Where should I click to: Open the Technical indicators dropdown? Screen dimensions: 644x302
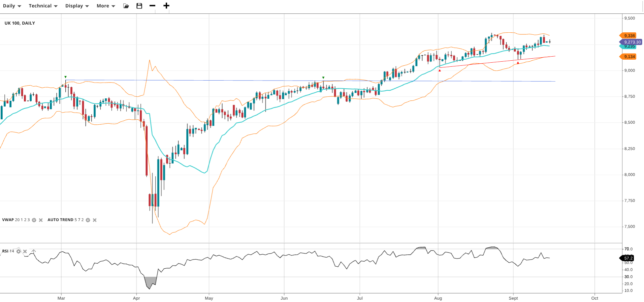[x=43, y=6]
